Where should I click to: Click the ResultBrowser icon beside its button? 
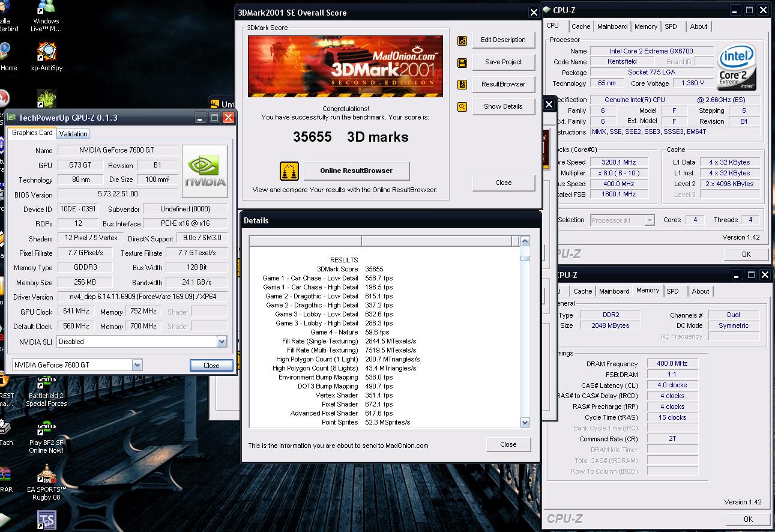click(462, 85)
